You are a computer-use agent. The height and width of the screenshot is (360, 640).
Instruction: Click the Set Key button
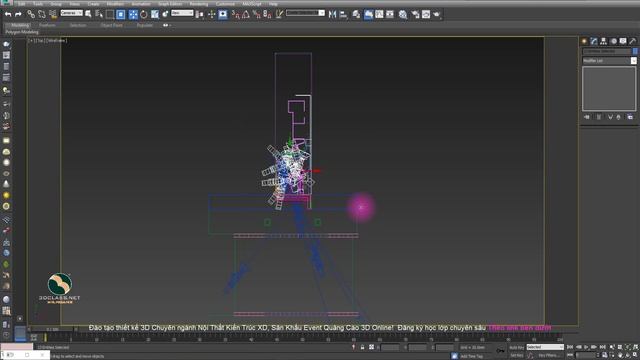coord(516,356)
